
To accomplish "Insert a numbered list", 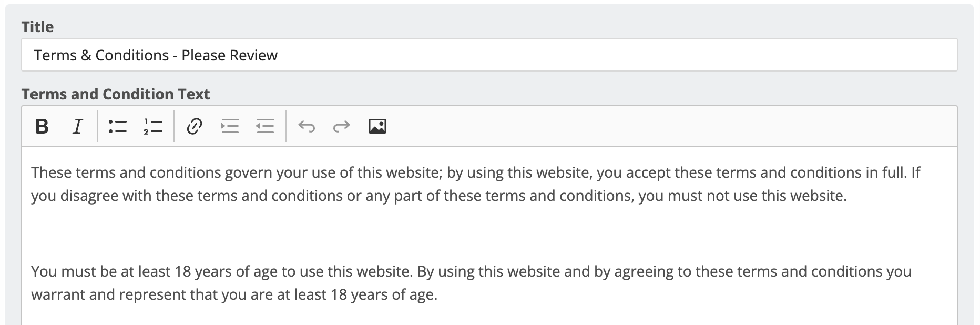I will coord(153,126).
